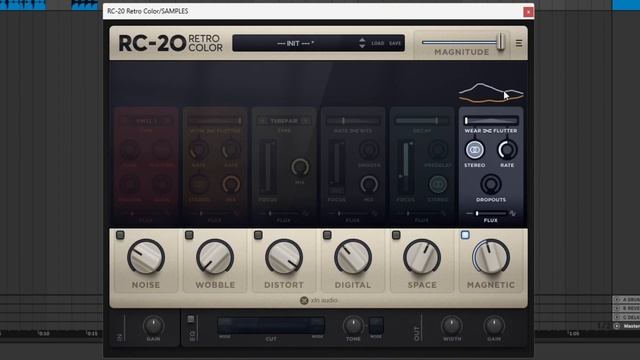Click the Space PREDELAY knob
This screenshot has width=640, height=360.
[x=438, y=150]
